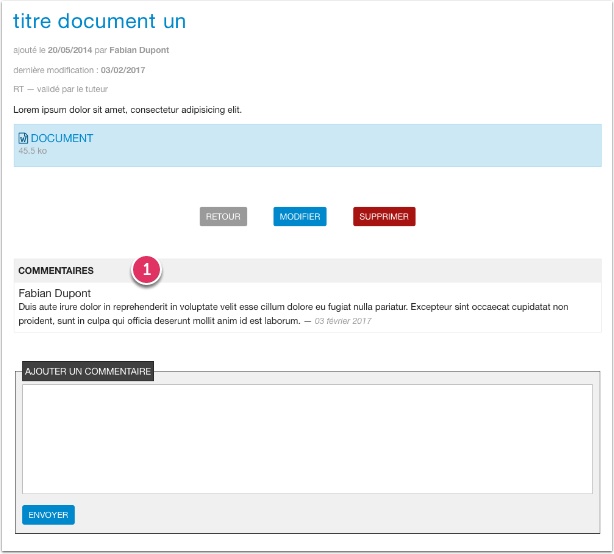Image resolution: width=614 pixels, height=554 pixels.
Task: Open the DOCUMENT file link
Action: [x=62, y=138]
